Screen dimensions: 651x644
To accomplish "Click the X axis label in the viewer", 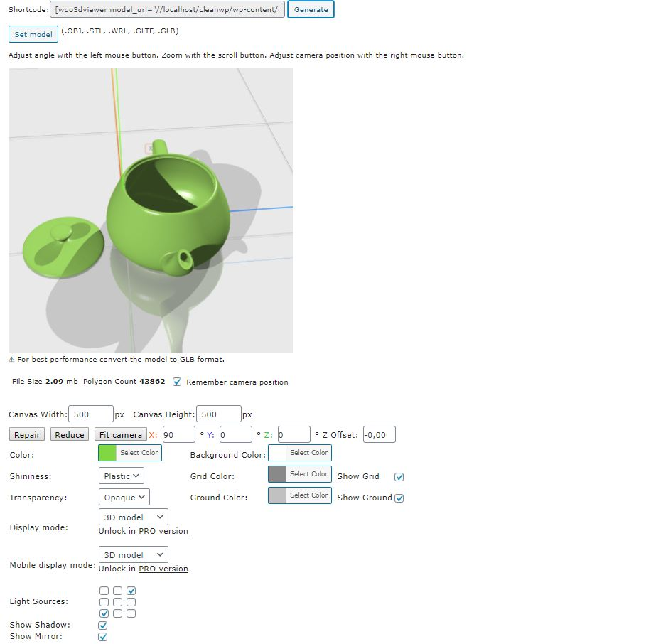I will pyautogui.click(x=149, y=149).
